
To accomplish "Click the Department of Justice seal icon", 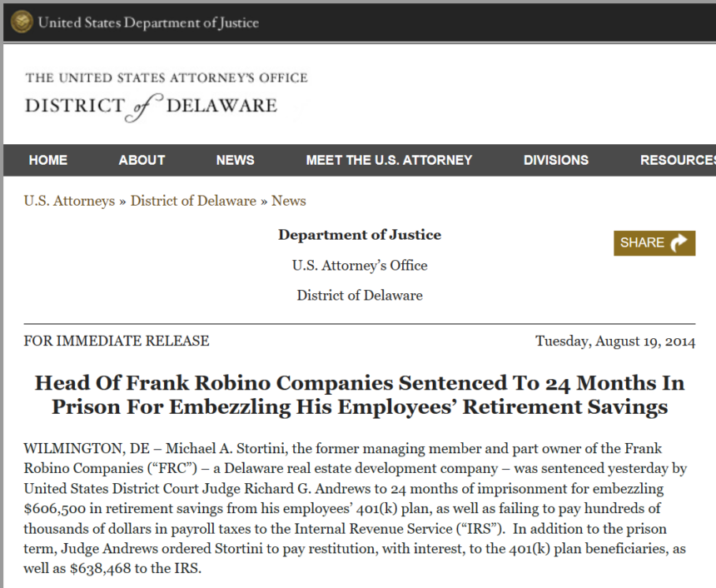I will point(22,22).
